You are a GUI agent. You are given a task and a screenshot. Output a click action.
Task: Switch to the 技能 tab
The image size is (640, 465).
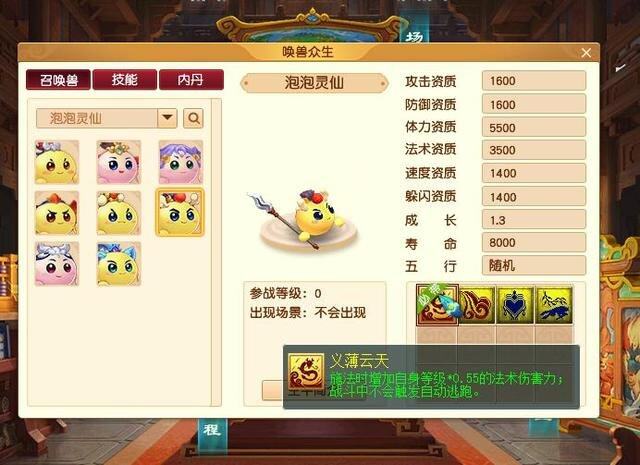point(124,80)
